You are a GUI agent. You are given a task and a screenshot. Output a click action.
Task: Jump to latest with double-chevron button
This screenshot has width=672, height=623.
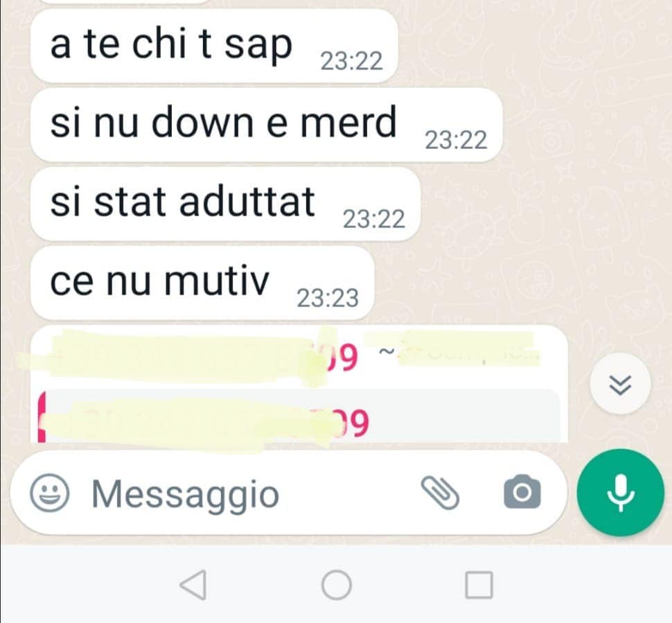(x=620, y=384)
